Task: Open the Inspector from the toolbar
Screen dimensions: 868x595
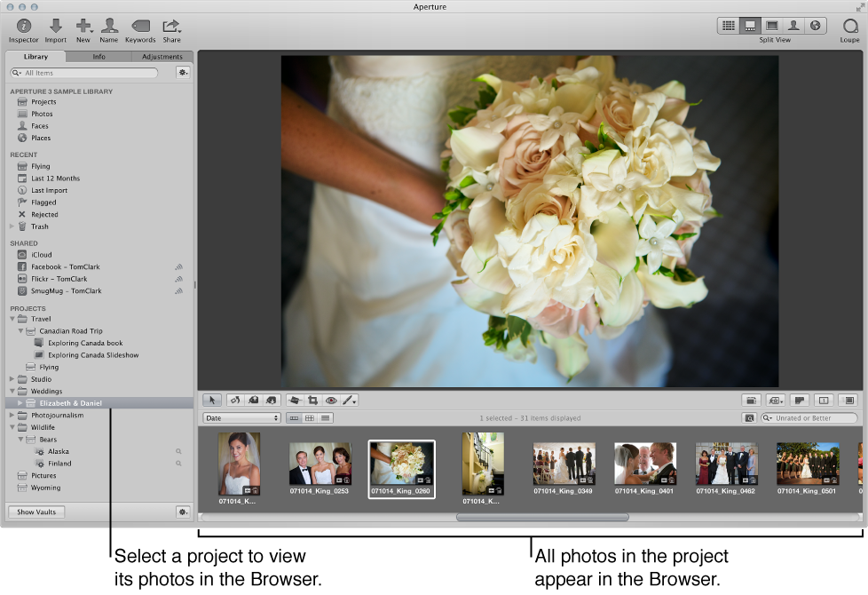Action: 23,27
